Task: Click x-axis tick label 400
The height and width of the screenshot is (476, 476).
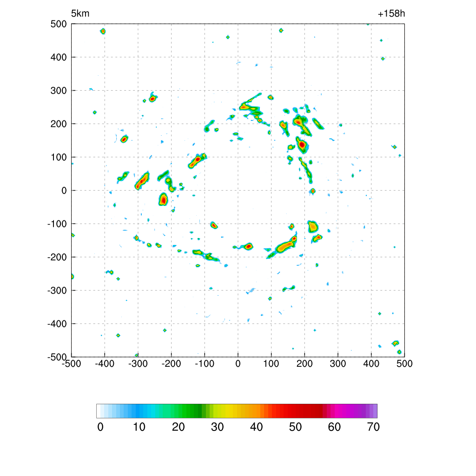Action: click(x=371, y=364)
